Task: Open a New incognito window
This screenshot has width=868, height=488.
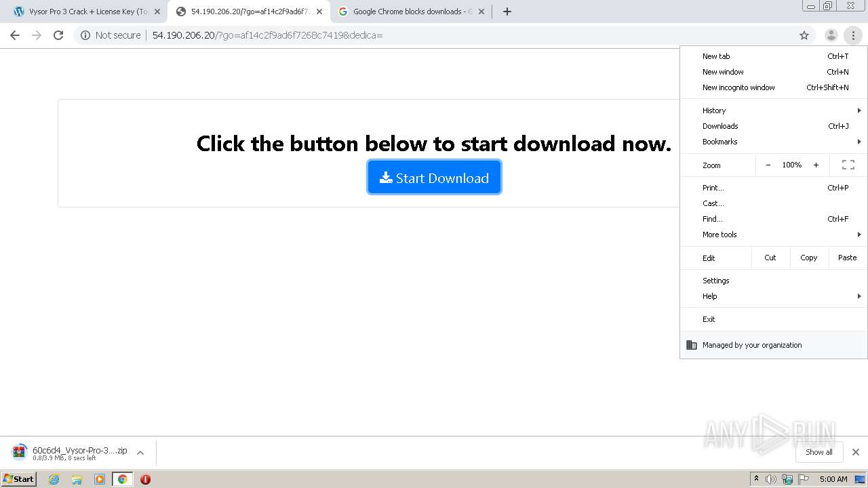Action: 774,87
